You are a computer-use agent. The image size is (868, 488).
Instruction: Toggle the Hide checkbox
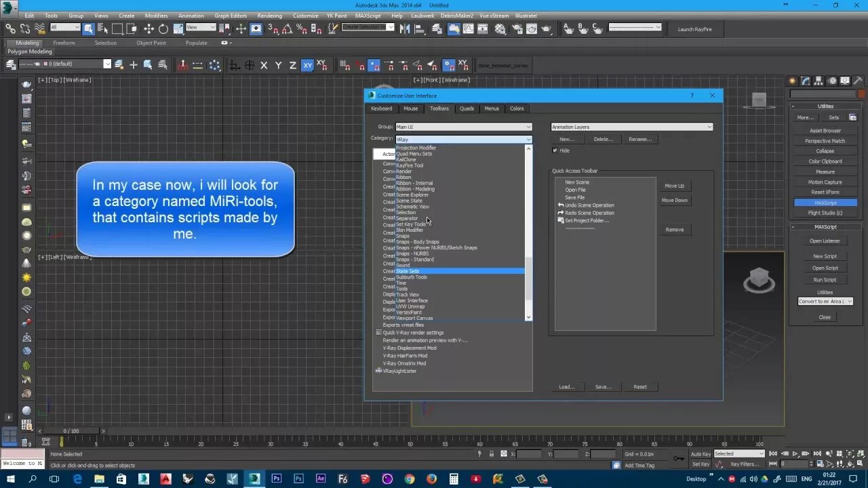pos(555,150)
